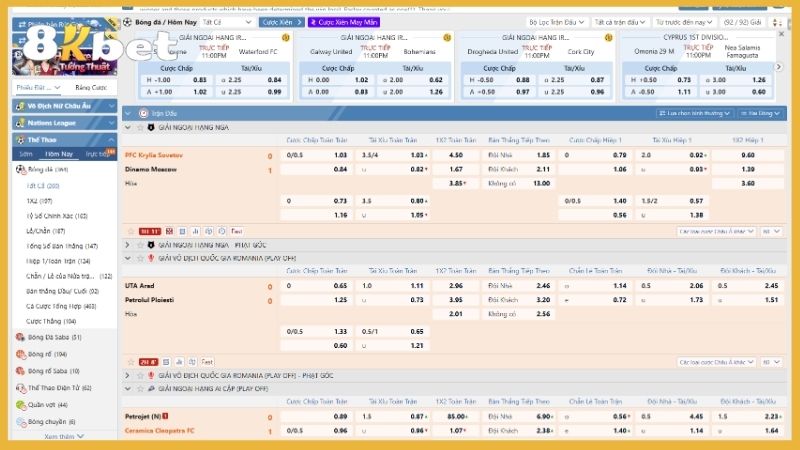Open Các loại cược Châu Á khác for UTA Arad match
Screen dimensions: 800x450
tap(716, 362)
